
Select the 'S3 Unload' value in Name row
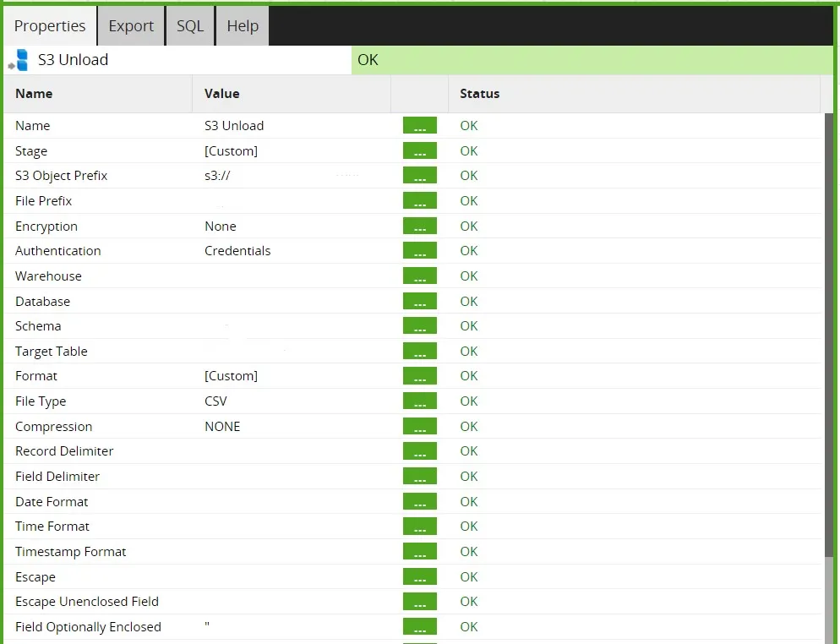(x=234, y=125)
